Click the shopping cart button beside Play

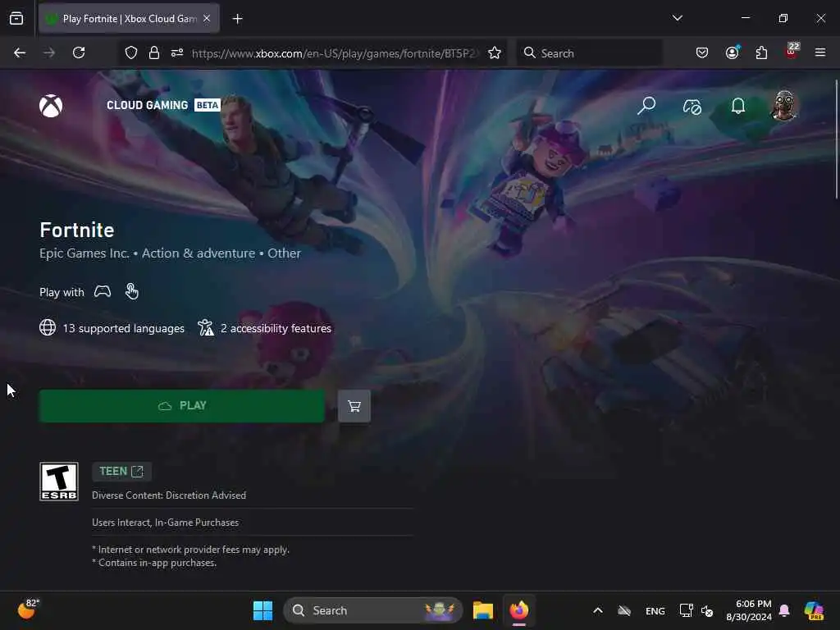click(354, 406)
